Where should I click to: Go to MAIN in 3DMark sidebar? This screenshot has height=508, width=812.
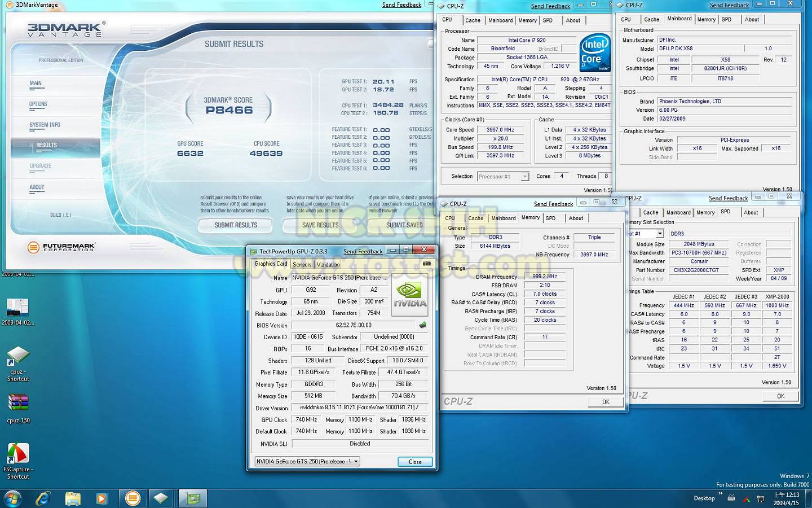[x=36, y=83]
